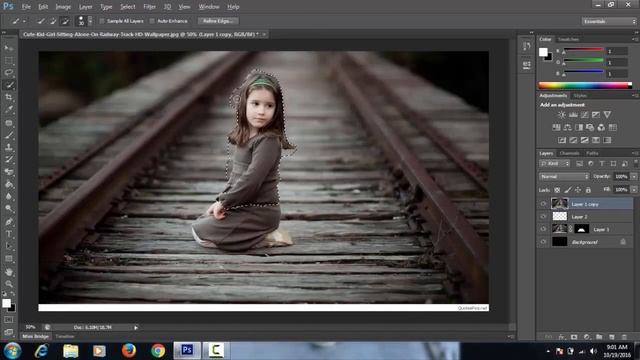Select the Lasso tool
Image resolution: width=640 pixels, height=360 pixels.
(x=9, y=73)
